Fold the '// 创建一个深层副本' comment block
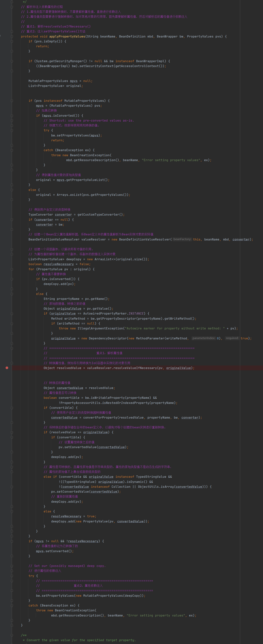Viewport: 263px width, 644px height. coord(12,249)
